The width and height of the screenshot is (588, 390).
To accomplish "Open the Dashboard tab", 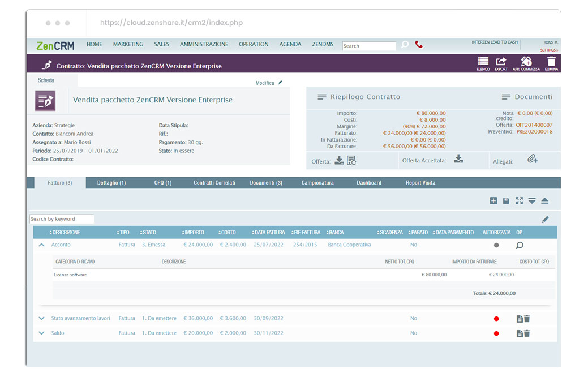I will click(x=369, y=183).
